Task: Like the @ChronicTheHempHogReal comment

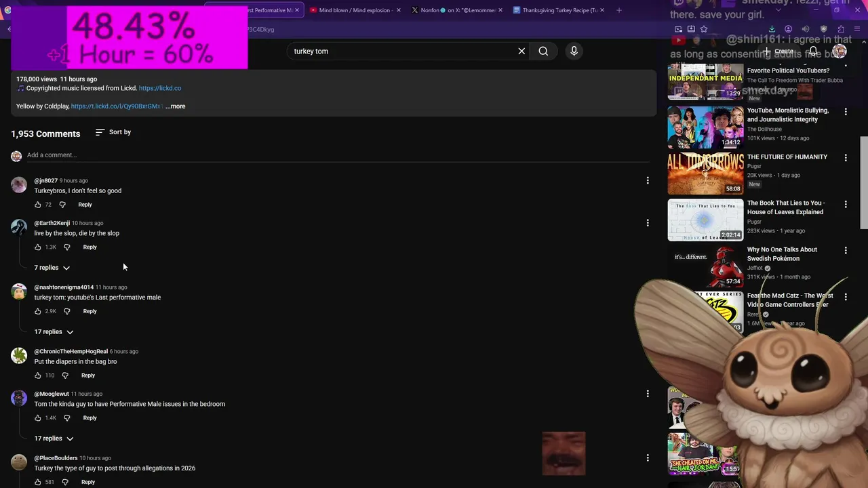Action: pyautogui.click(x=38, y=375)
